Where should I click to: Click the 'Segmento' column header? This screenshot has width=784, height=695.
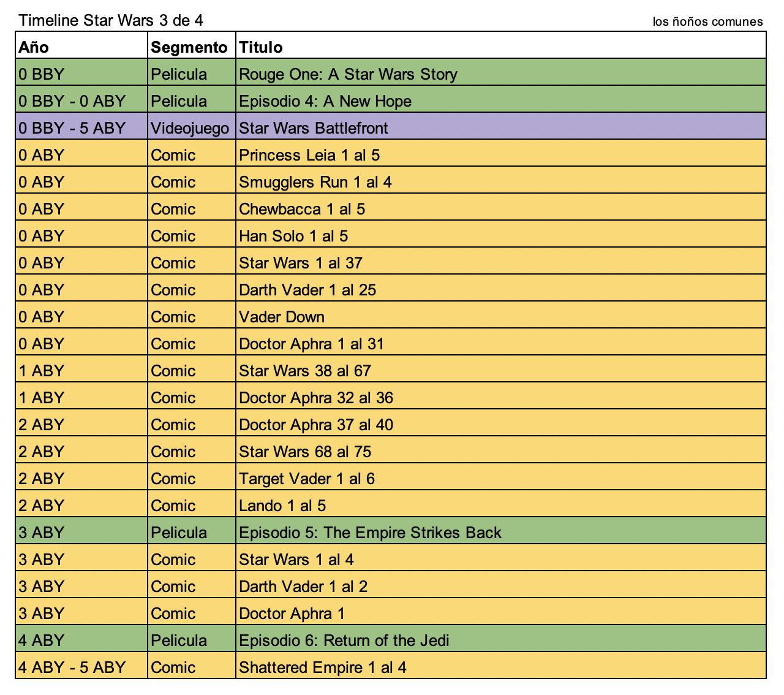point(189,47)
